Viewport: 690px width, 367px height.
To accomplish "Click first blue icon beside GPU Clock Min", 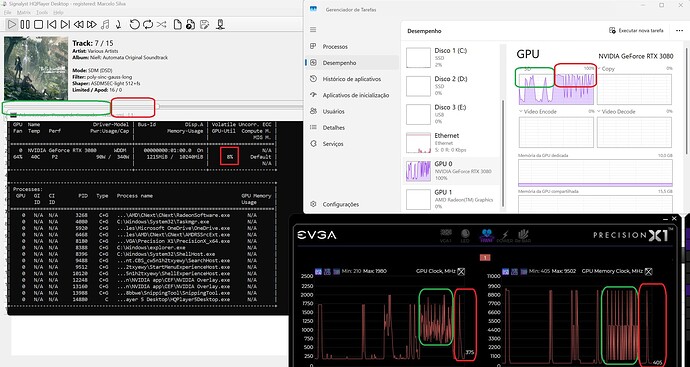I will 318,272.
